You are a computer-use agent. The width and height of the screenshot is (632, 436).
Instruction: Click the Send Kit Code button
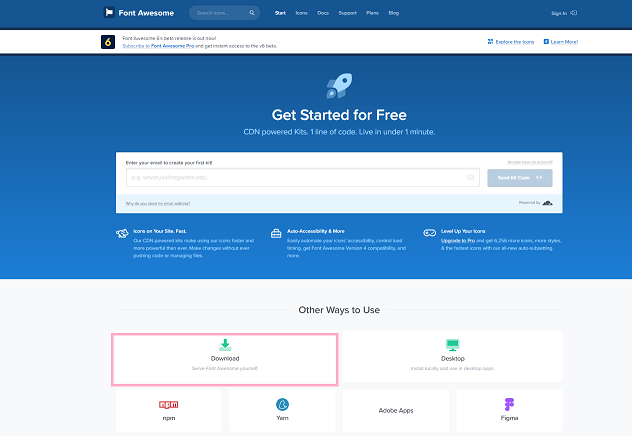click(x=520, y=178)
